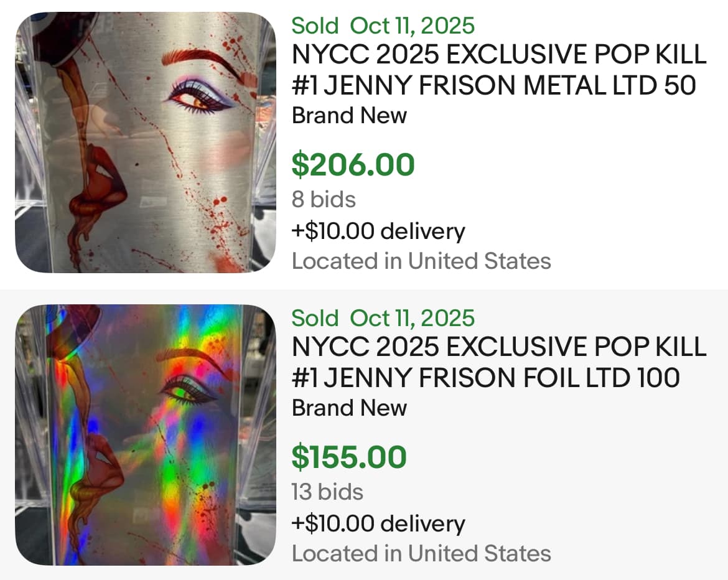The image size is (728, 580).
Task: Click the location text on the 13-bid listing
Action: [421, 553]
